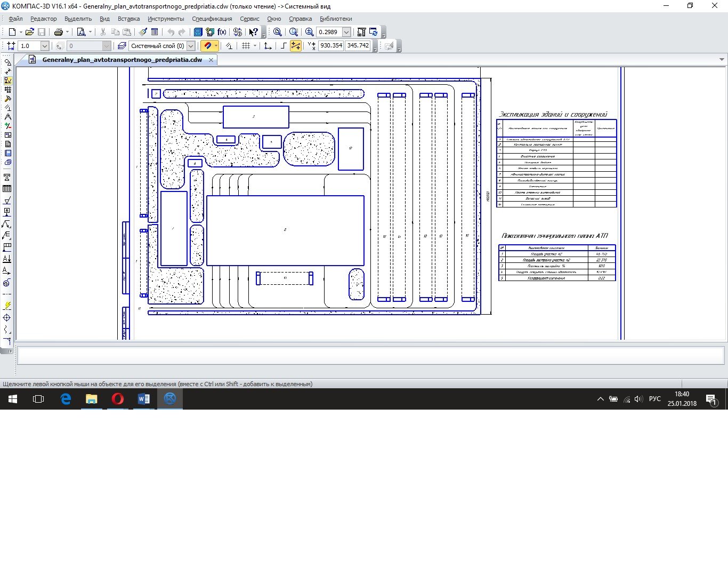Click the Zoom in magnifier icon
Screen dimensions: 728x576
(x=309, y=32)
